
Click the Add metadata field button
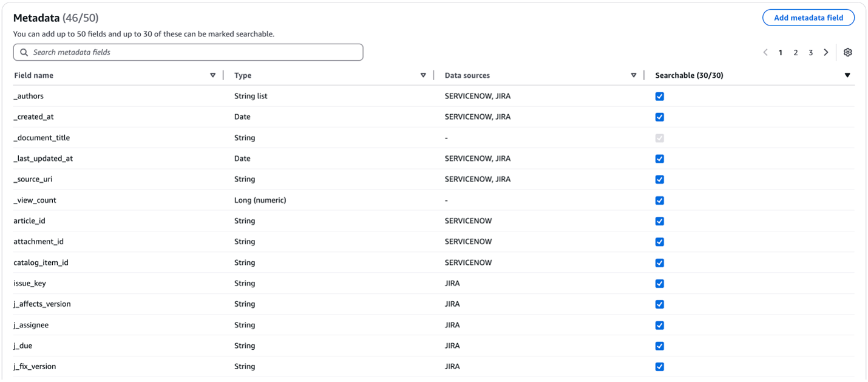808,18
